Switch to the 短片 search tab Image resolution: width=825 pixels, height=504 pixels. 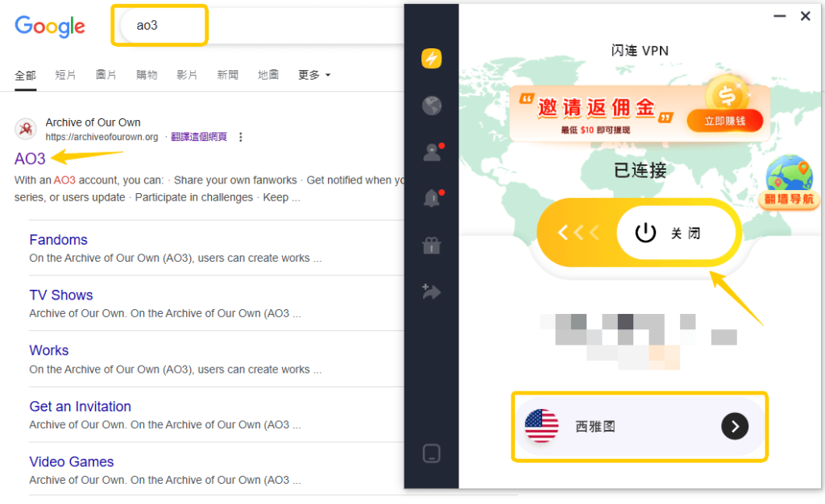coord(65,75)
